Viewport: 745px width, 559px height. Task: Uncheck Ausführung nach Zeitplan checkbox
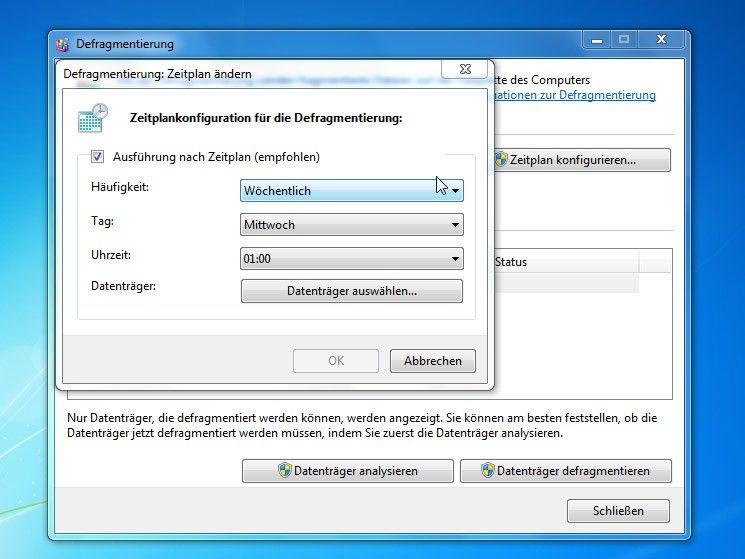tap(97, 157)
